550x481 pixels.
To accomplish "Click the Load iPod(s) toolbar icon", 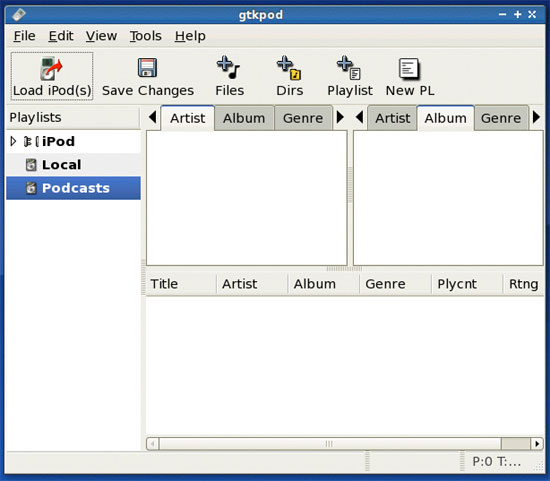I will (51, 69).
